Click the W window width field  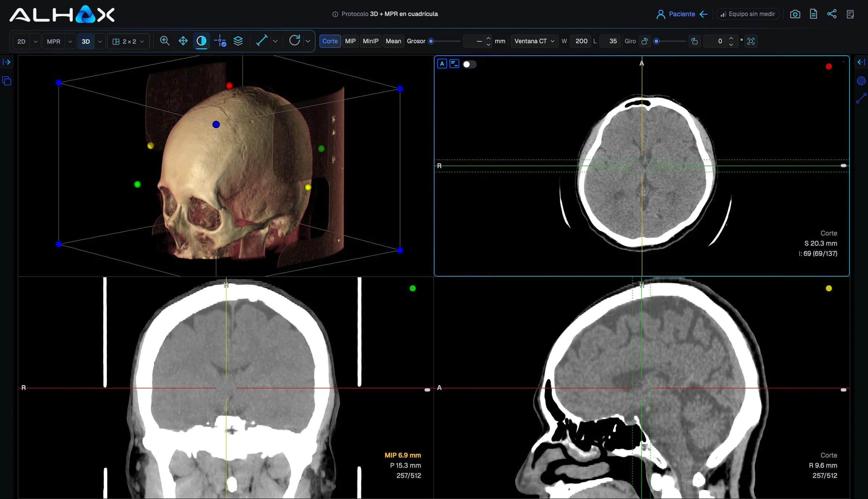(x=581, y=41)
